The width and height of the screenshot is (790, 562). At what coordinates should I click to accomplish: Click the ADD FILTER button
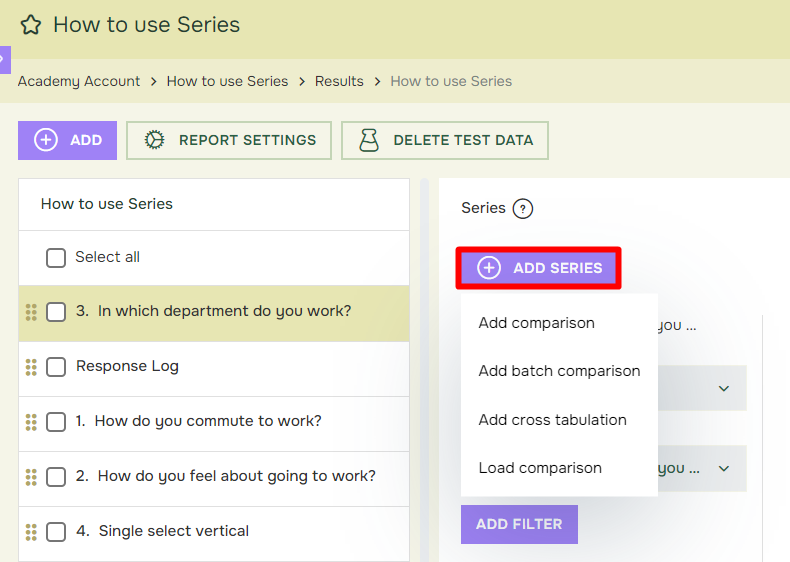tap(519, 524)
